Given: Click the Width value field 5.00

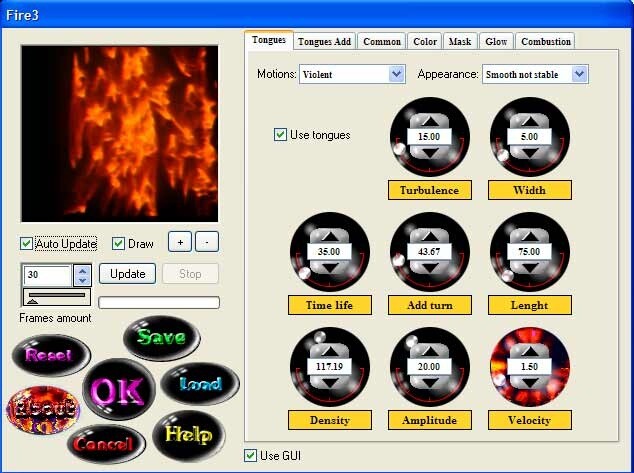Looking at the screenshot, I should click(529, 137).
